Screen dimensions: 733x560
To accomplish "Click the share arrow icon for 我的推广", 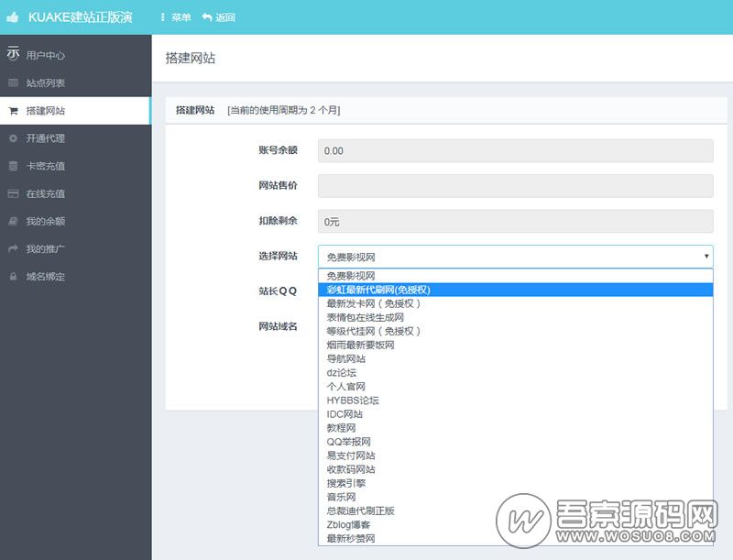I will click(x=13, y=248).
